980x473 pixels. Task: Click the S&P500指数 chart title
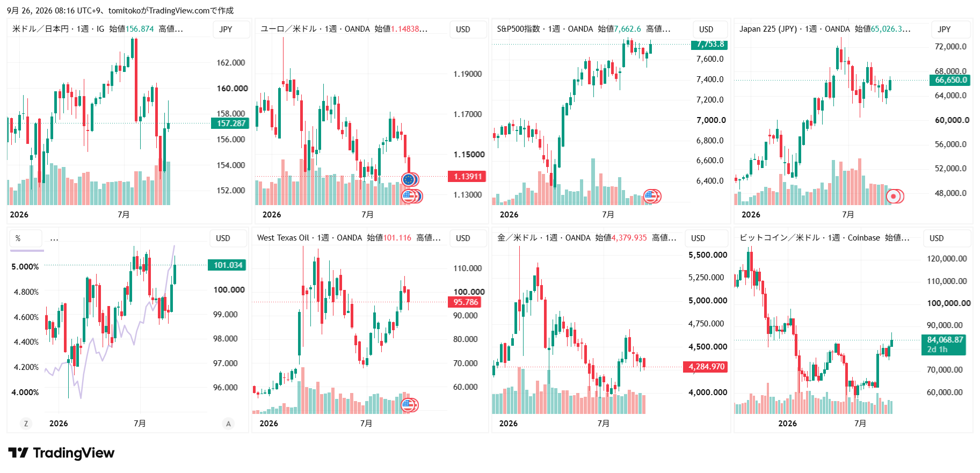(518, 29)
